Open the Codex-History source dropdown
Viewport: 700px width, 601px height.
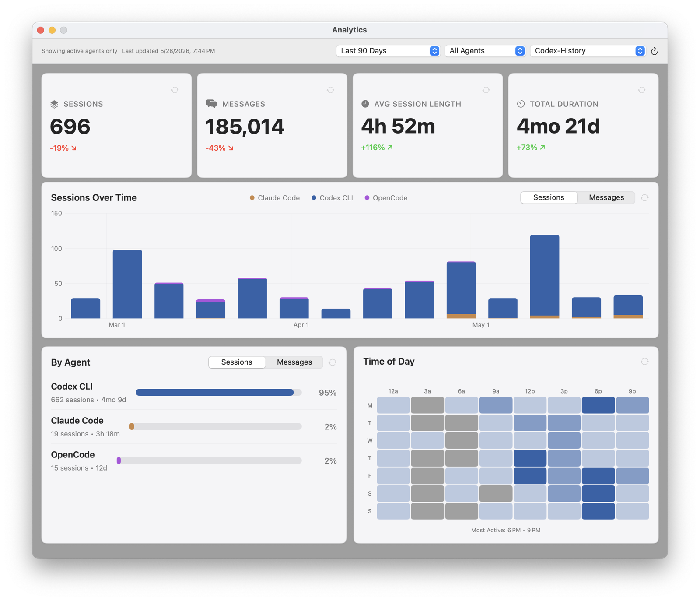[x=588, y=51]
